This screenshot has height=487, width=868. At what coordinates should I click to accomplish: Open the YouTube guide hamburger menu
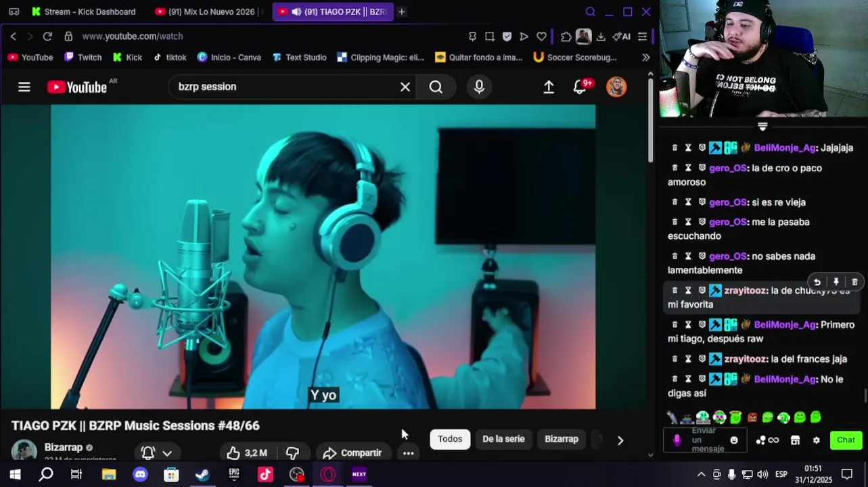coord(24,87)
